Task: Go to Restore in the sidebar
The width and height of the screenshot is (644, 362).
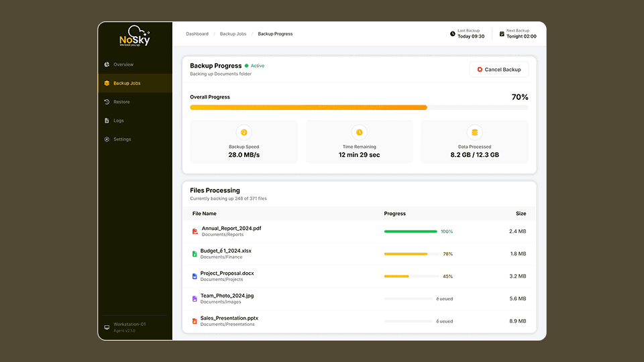Action: 121,102
